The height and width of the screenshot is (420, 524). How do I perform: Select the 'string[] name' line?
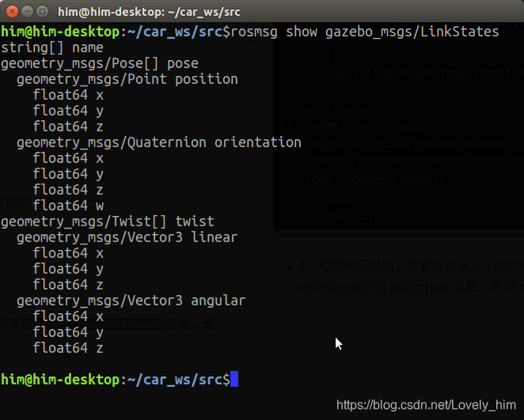tap(52, 47)
